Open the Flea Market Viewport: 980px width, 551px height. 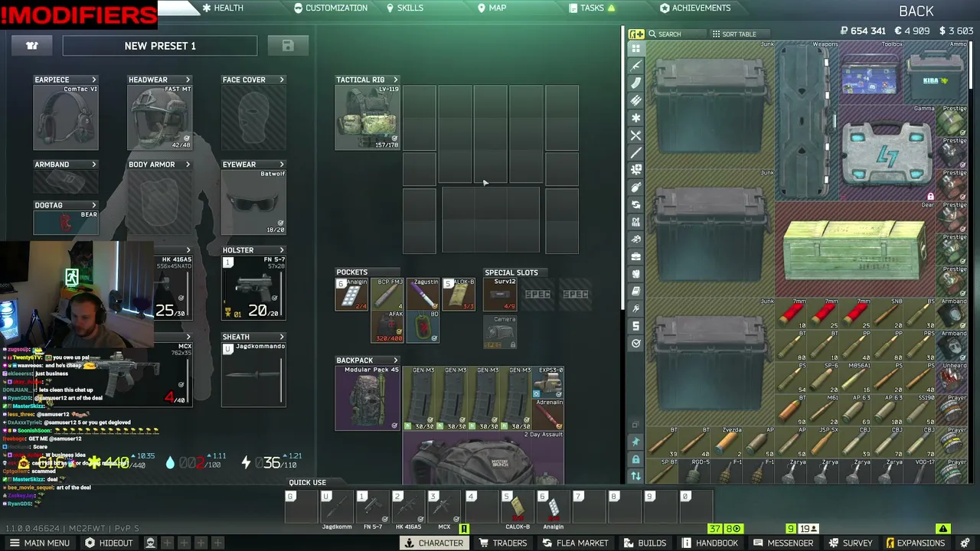click(x=575, y=543)
